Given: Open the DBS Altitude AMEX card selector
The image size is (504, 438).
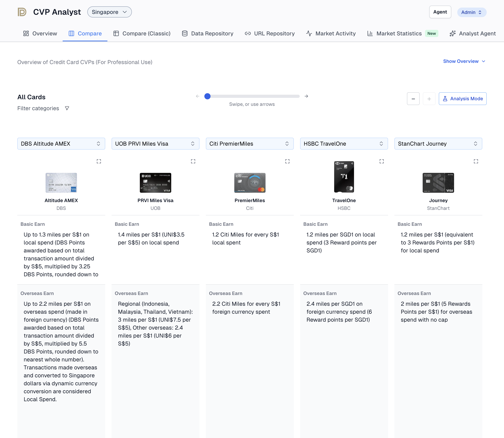Looking at the screenshot, I should click(x=61, y=144).
